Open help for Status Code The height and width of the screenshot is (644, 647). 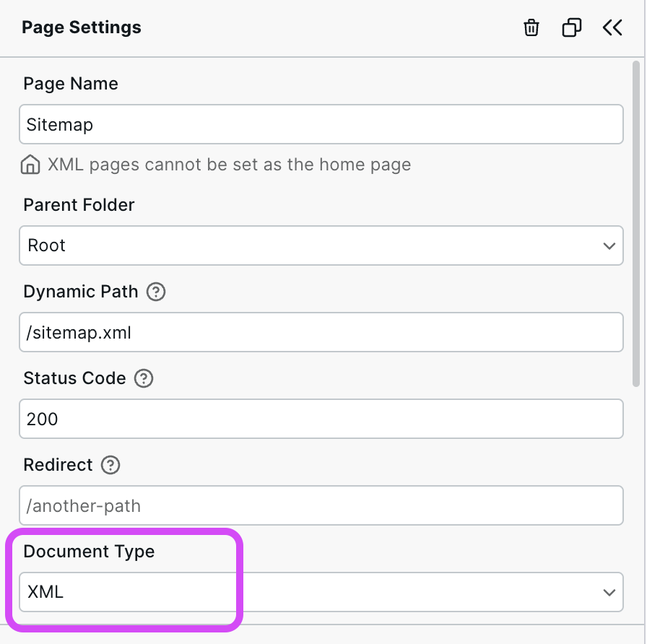click(x=144, y=378)
